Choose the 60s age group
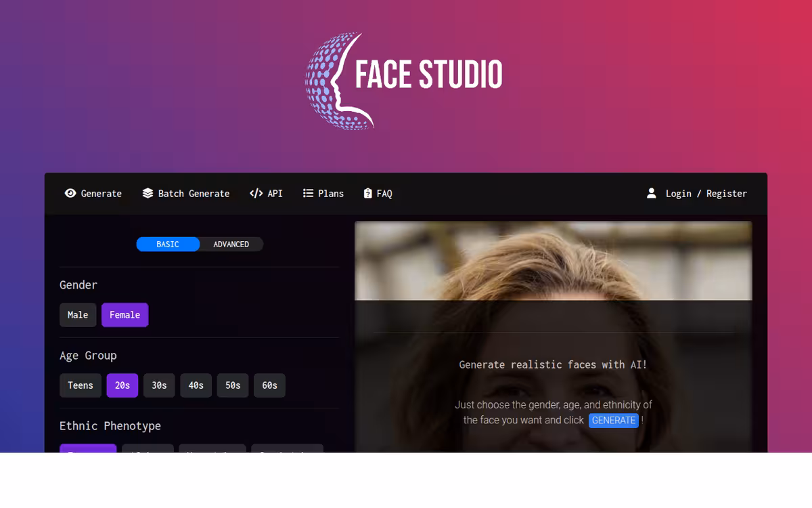The width and height of the screenshot is (812, 508). click(270, 385)
